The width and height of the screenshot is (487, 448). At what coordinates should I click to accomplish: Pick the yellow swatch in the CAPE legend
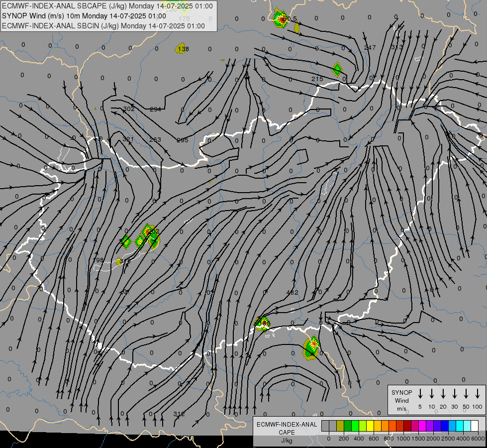pos(370,426)
